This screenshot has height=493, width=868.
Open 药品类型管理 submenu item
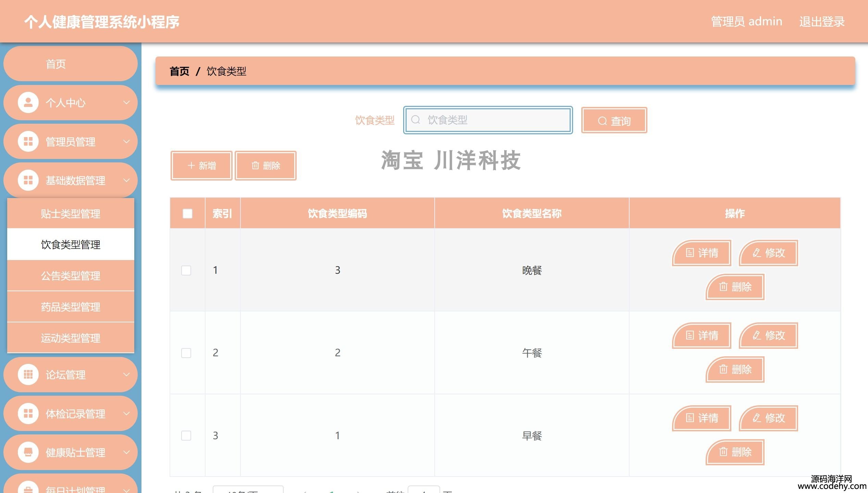pos(71,307)
